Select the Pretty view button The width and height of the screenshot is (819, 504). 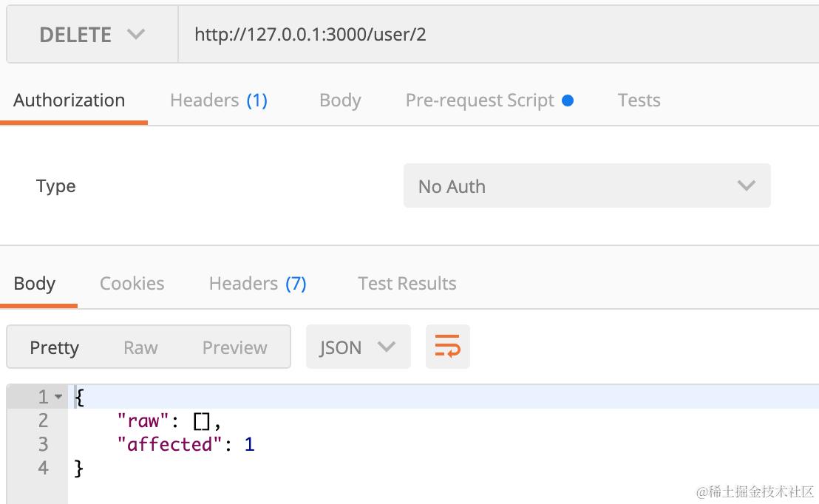(54, 347)
